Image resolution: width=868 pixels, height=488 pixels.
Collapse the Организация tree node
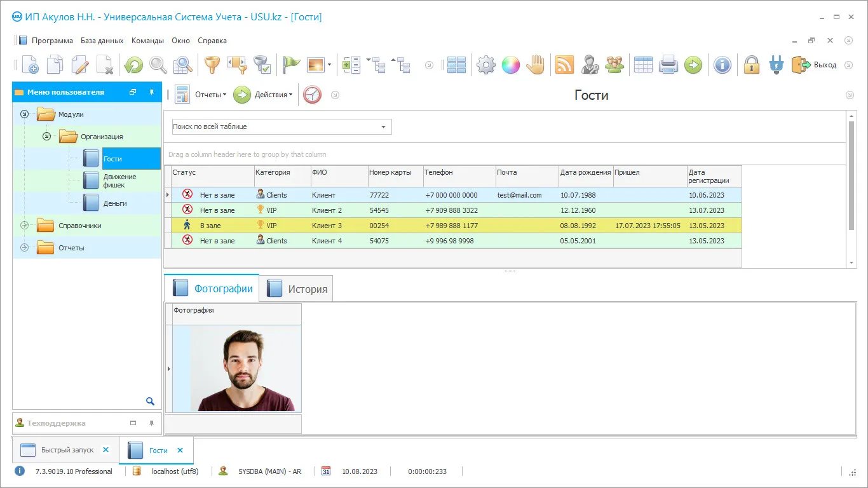46,137
